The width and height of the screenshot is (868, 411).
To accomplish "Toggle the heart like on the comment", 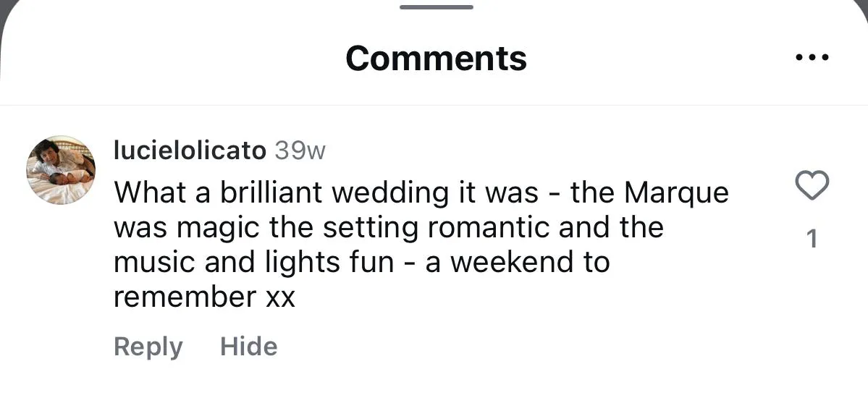I will [812, 186].
